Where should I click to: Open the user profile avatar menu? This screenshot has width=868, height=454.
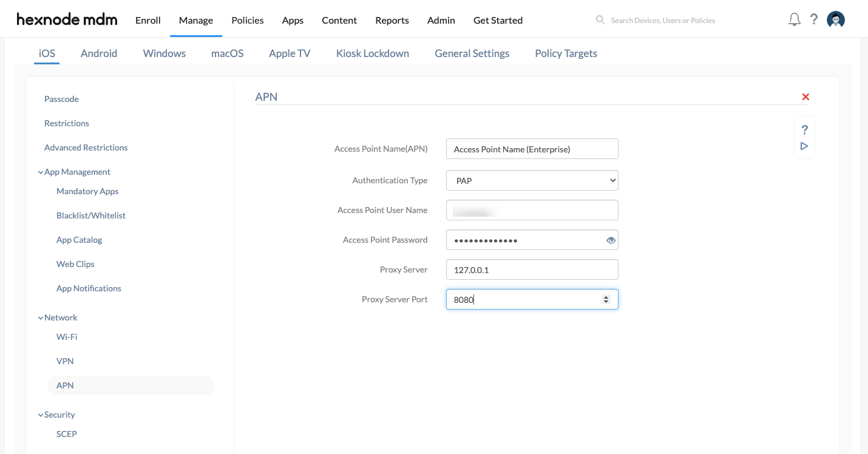[836, 19]
